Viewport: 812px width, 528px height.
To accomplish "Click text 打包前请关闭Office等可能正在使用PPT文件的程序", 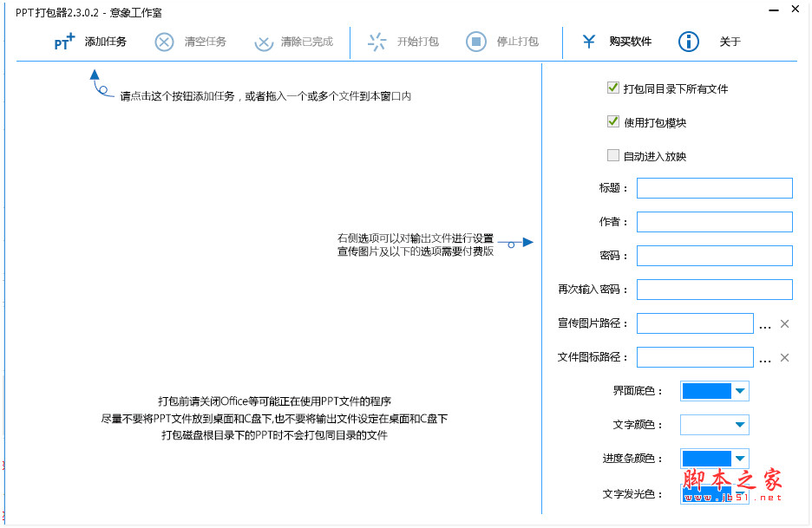I will pyautogui.click(x=274, y=401).
